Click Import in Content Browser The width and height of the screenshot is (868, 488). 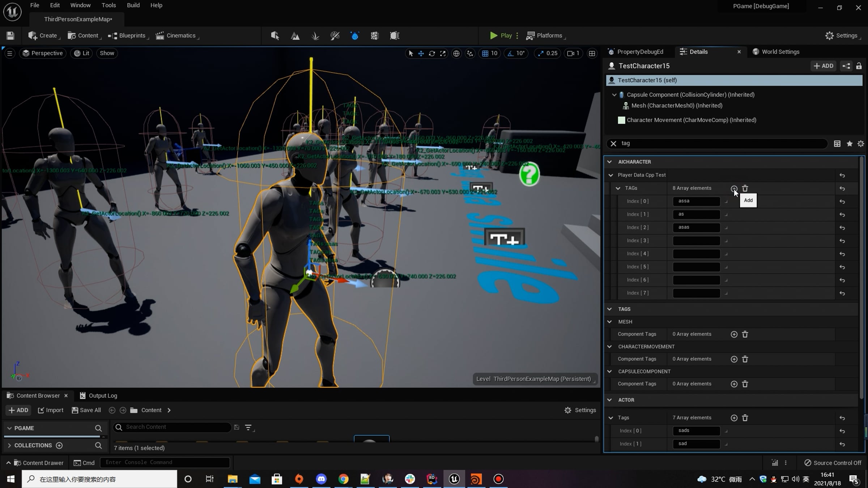click(x=50, y=410)
